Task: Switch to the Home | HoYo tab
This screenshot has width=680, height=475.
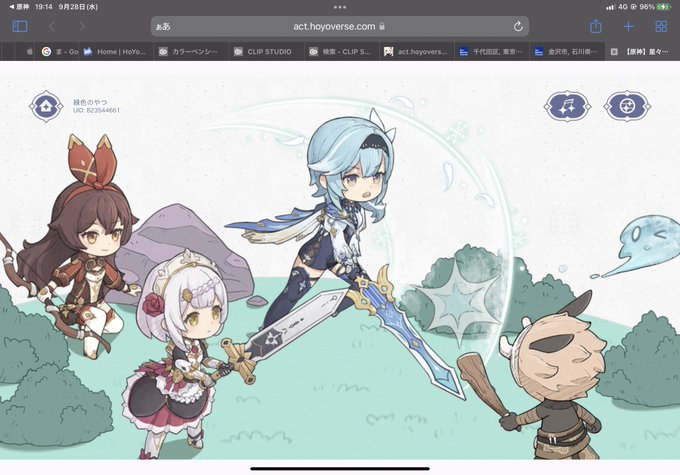Action: click(116, 51)
